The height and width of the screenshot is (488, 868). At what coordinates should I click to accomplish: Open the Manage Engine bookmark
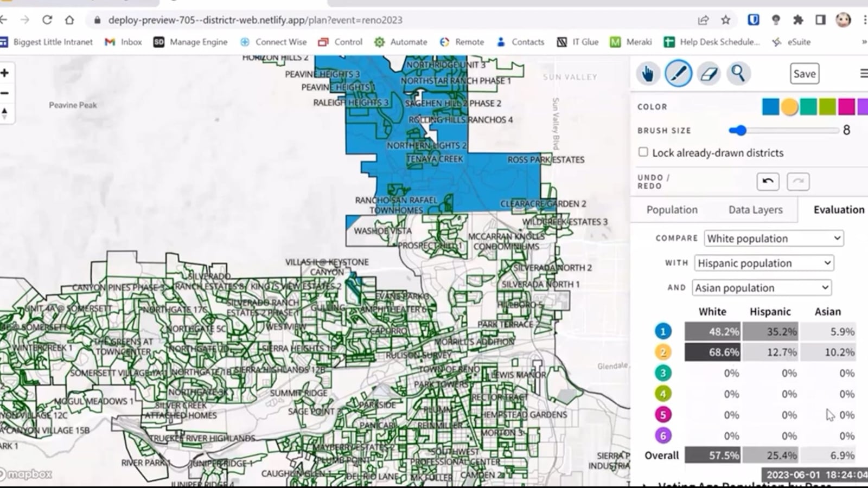click(190, 42)
